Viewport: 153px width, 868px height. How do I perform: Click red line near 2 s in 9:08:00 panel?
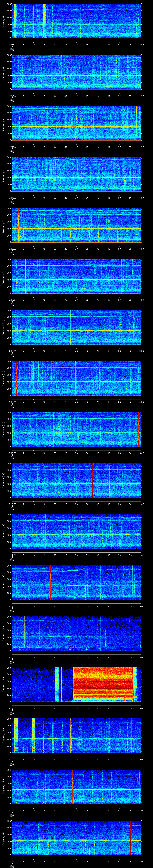click(16, 378)
